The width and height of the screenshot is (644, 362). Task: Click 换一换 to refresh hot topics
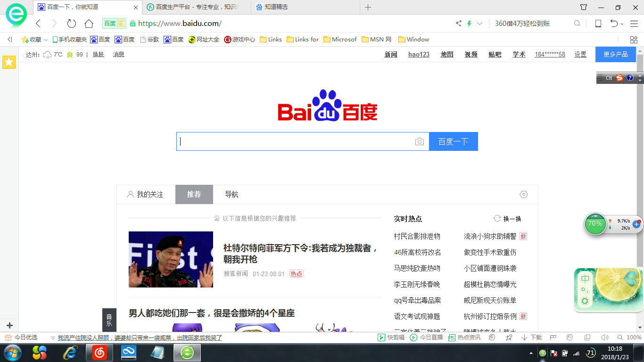click(507, 219)
